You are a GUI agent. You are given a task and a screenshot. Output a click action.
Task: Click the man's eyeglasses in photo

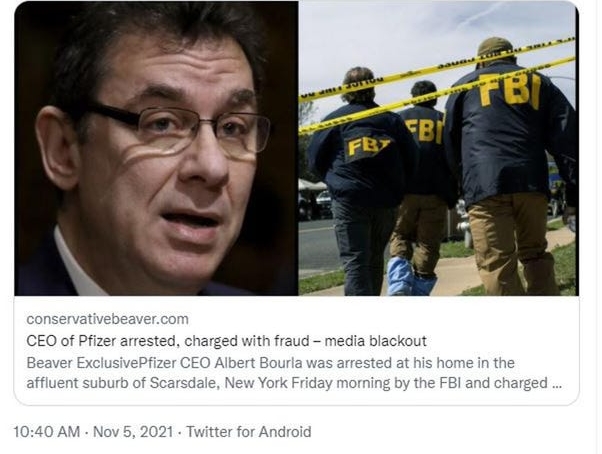pyautogui.click(x=180, y=130)
